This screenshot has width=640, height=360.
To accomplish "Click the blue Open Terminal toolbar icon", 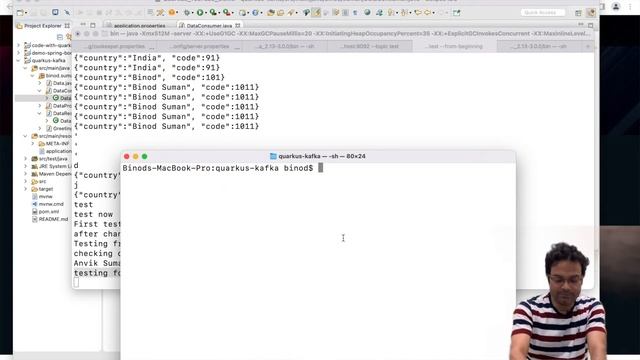I will click(x=55, y=12).
